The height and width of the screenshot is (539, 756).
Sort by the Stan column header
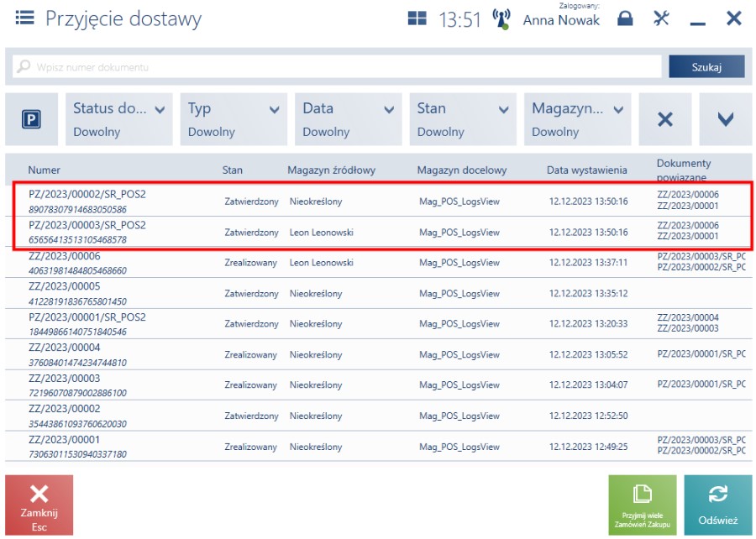(x=233, y=170)
